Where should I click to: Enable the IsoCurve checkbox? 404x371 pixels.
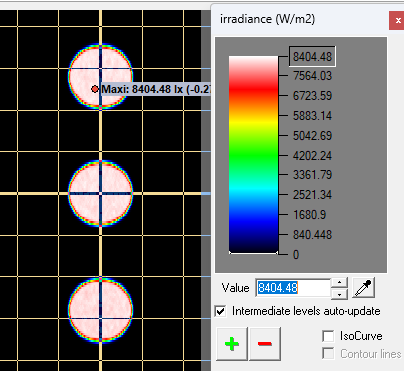[328, 336]
